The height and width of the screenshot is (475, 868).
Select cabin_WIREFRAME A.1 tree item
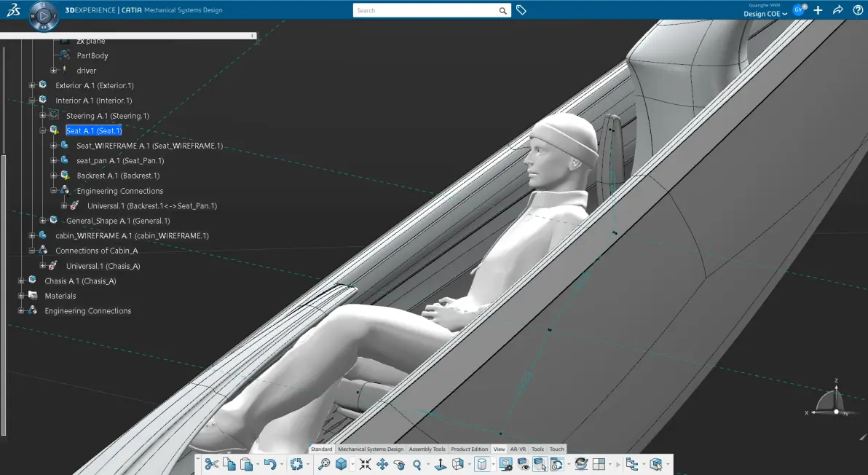(x=132, y=235)
